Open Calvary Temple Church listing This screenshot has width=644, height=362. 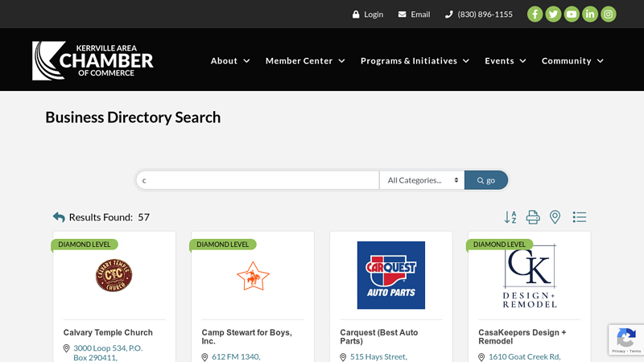point(108,332)
